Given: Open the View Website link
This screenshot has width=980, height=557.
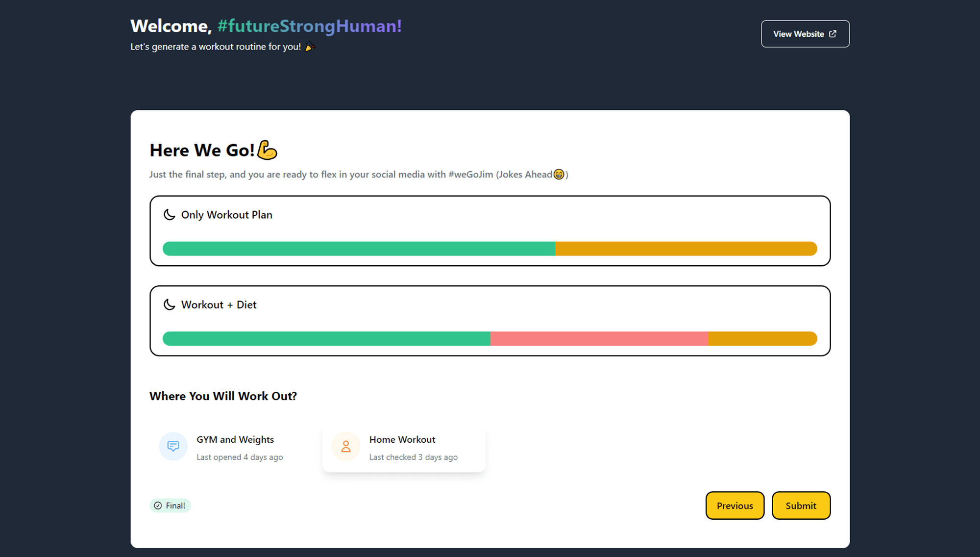Looking at the screenshot, I should 805,34.
